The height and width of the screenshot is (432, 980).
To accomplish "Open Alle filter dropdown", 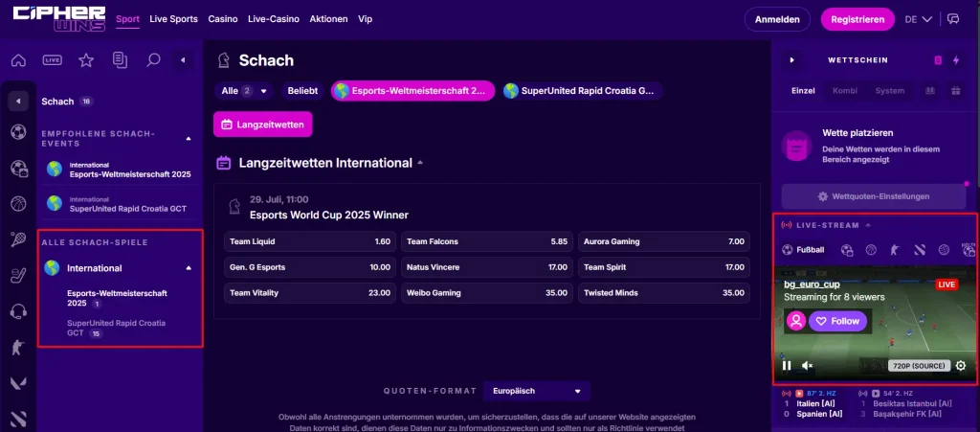I will [244, 91].
